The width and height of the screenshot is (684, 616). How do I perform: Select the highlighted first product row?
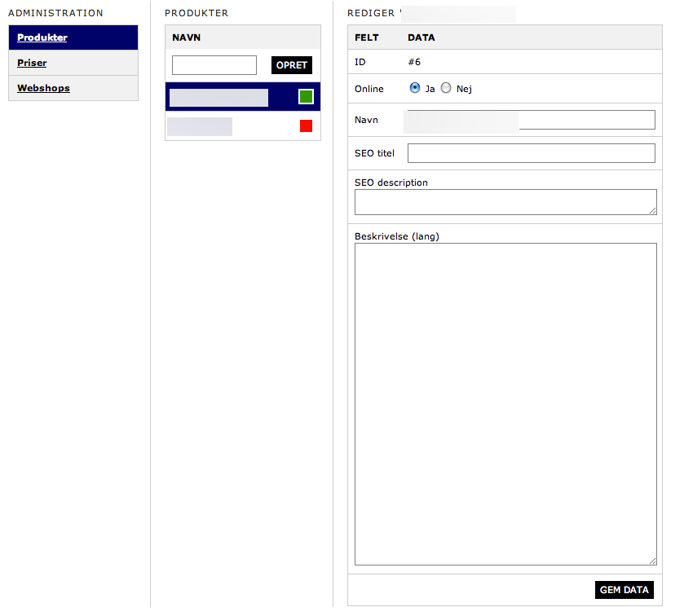(x=218, y=98)
